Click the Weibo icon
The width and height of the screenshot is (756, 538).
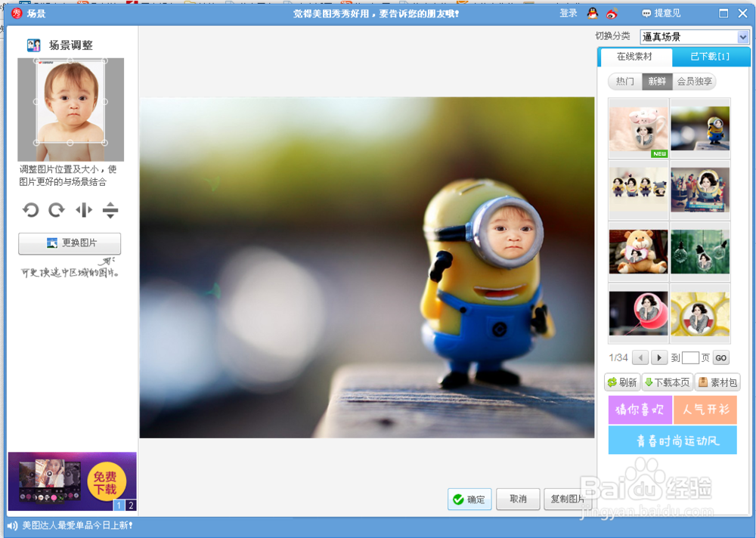point(612,14)
